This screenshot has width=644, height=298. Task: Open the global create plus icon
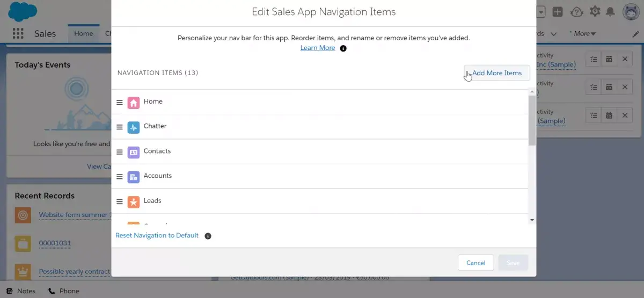point(558,11)
